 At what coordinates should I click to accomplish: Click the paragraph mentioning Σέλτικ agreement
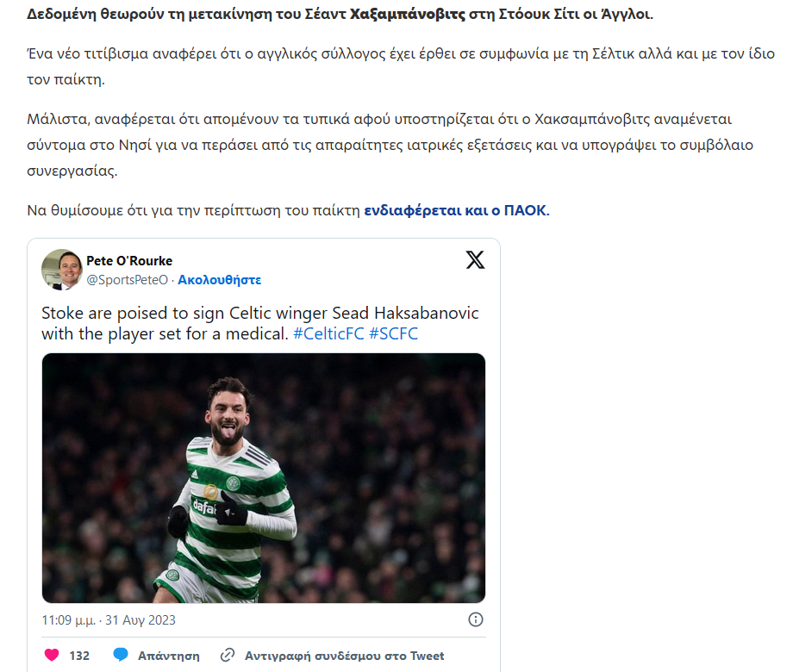coord(401,66)
